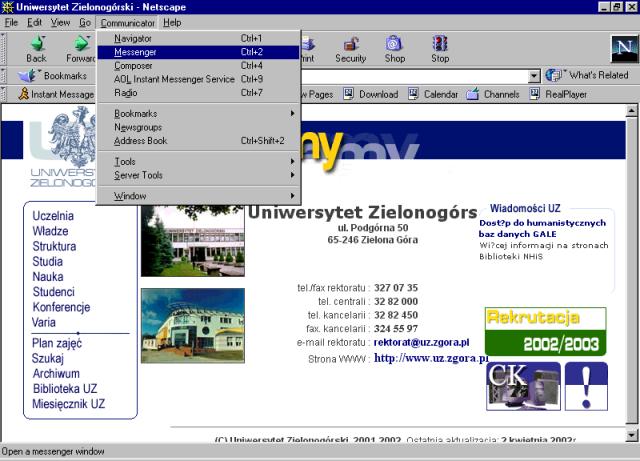Image resolution: width=640 pixels, height=461 pixels.
Task: Click the Netscape N logo
Action: click(x=624, y=48)
